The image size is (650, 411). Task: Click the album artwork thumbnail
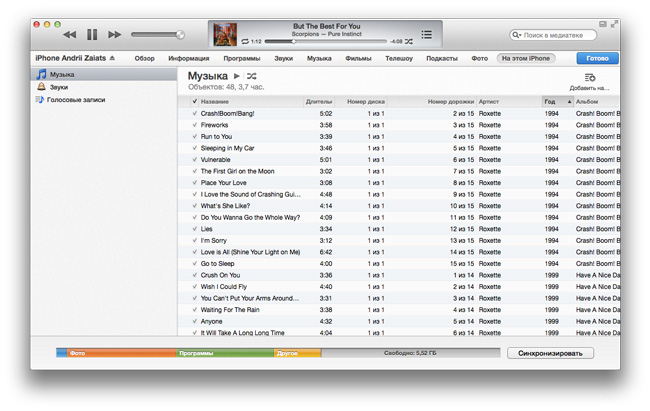225,34
